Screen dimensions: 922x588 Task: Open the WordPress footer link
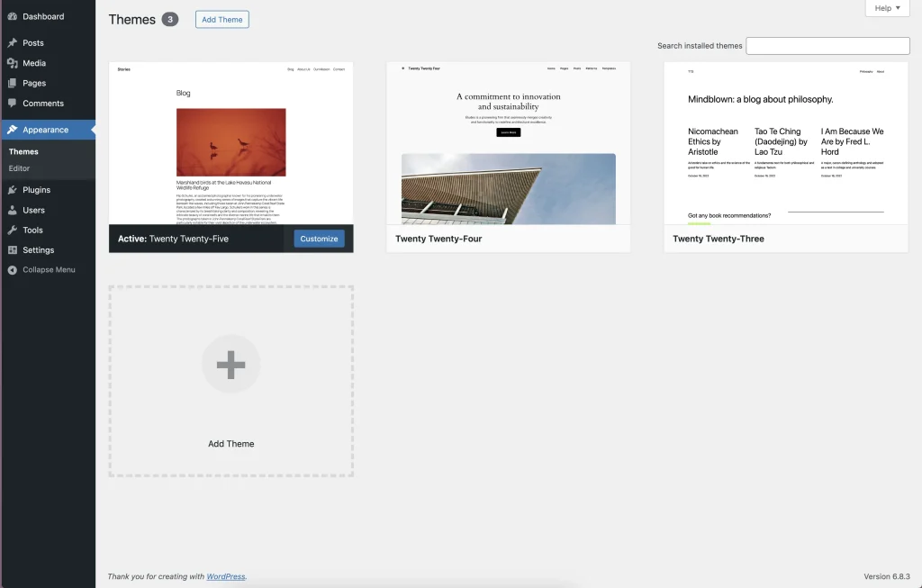click(x=226, y=577)
